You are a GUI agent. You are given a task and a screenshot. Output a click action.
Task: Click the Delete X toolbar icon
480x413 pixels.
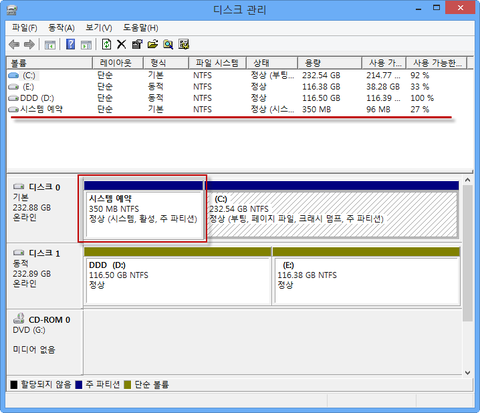(121, 44)
